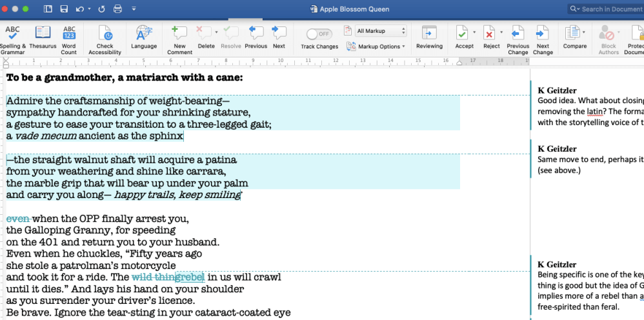The width and height of the screenshot is (644, 320).
Task: Expand the Reject dropdown arrow
Action: click(501, 32)
